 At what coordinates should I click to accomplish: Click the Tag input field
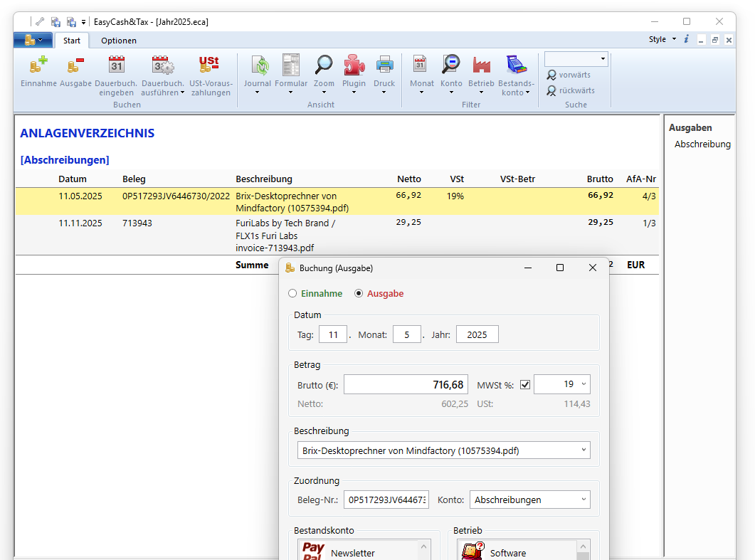[333, 334]
